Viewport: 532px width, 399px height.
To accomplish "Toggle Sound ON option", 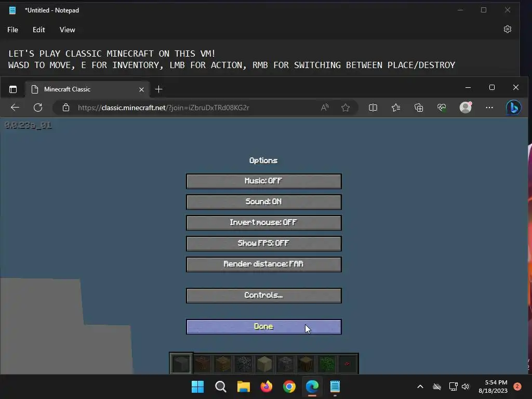I will tap(263, 202).
